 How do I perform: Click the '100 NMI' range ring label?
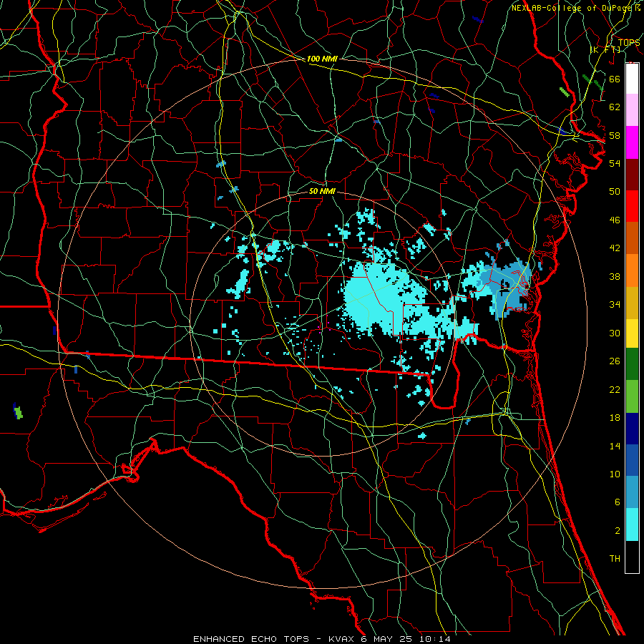click(x=322, y=59)
